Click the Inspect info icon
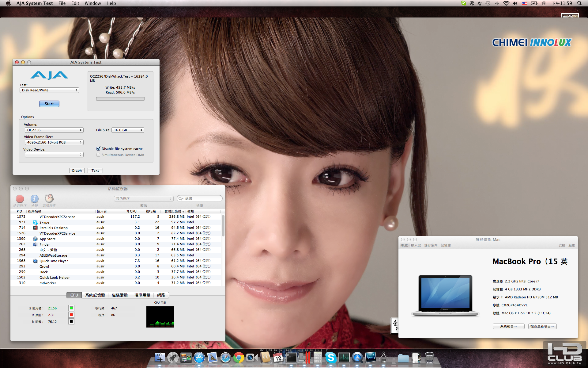588x368 pixels. 35,199
